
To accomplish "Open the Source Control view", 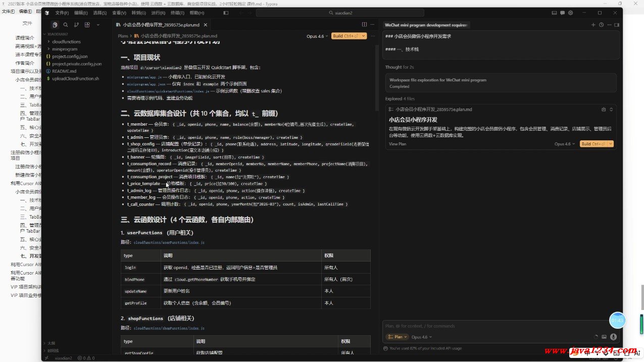I will (76, 25).
